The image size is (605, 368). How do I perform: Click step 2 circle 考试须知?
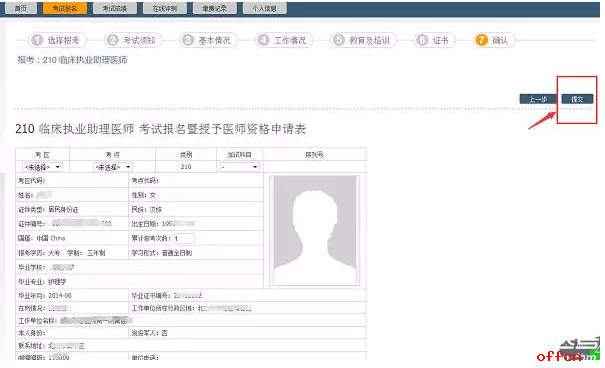tap(113, 40)
